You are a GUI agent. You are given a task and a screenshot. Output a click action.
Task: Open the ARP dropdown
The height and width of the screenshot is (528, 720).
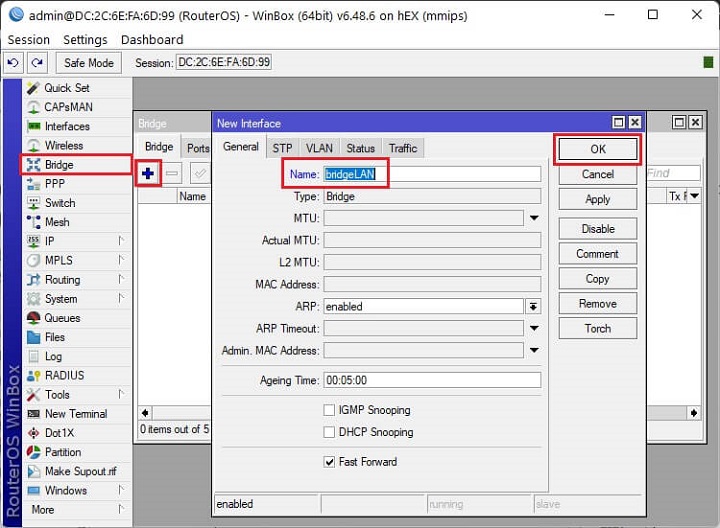[533, 306]
